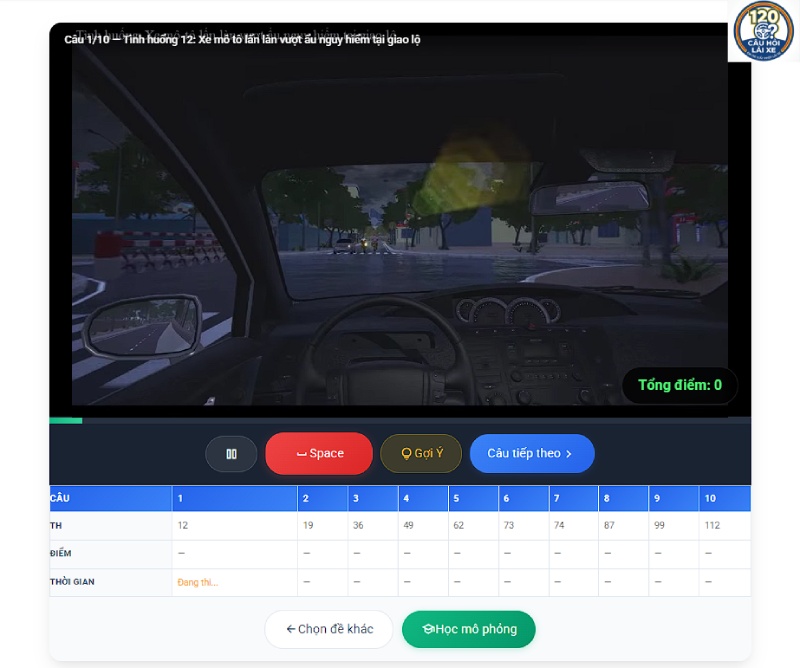The image size is (800, 668).
Task: Select question 10 column header
Action: [x=725, y=498]
